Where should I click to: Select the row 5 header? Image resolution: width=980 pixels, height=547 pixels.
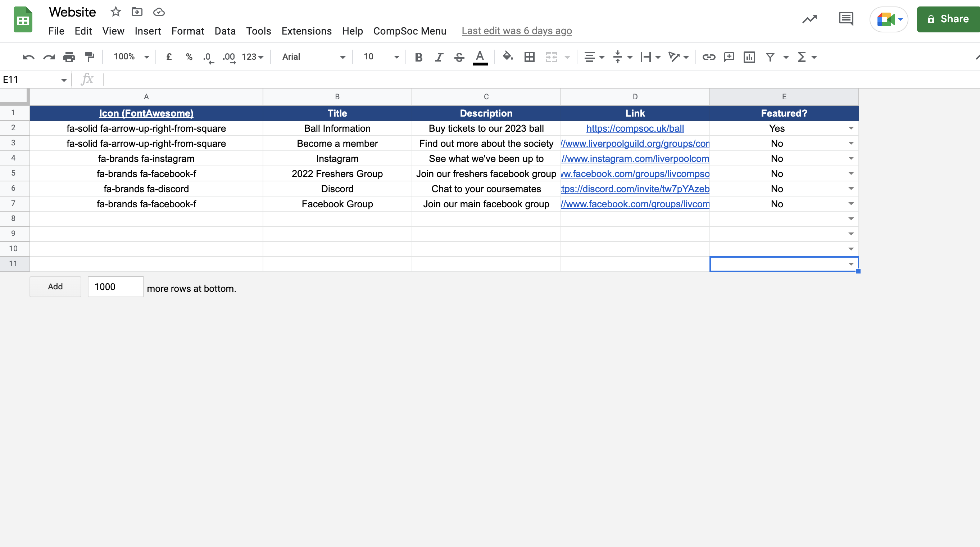click(14, 173)
